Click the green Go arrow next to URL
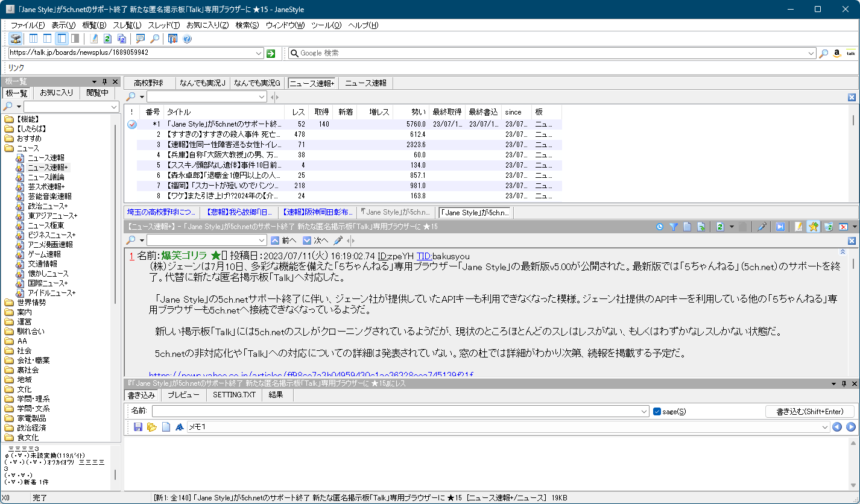The height and width of the screenshot is (504, 860). click(x=271, y=53)
